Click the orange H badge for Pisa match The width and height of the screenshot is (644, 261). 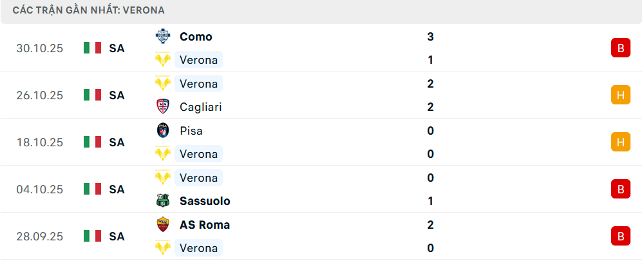[x=620, y=142]
